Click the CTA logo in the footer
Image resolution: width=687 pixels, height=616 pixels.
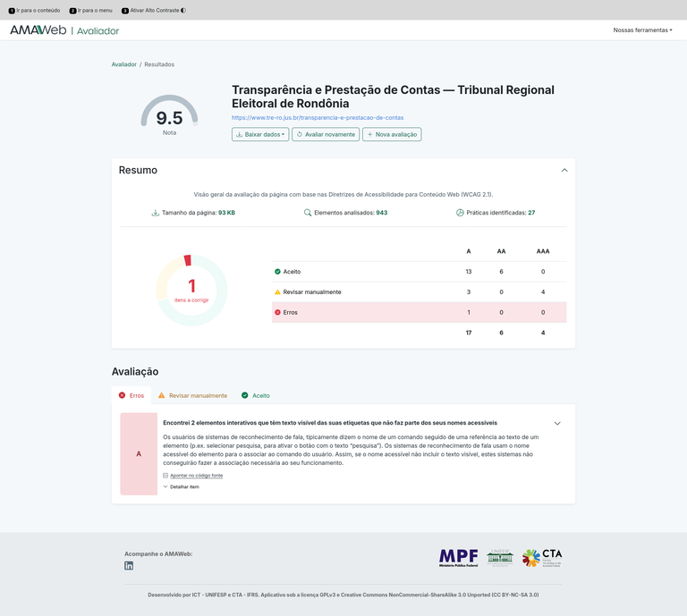click(542, 558)
